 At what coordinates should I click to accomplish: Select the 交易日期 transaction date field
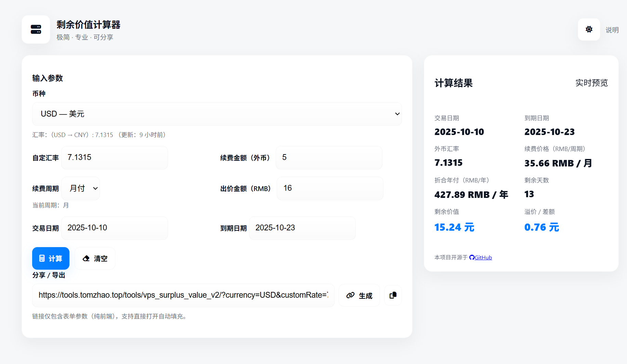pyautogui.click(x=114, y=228)
